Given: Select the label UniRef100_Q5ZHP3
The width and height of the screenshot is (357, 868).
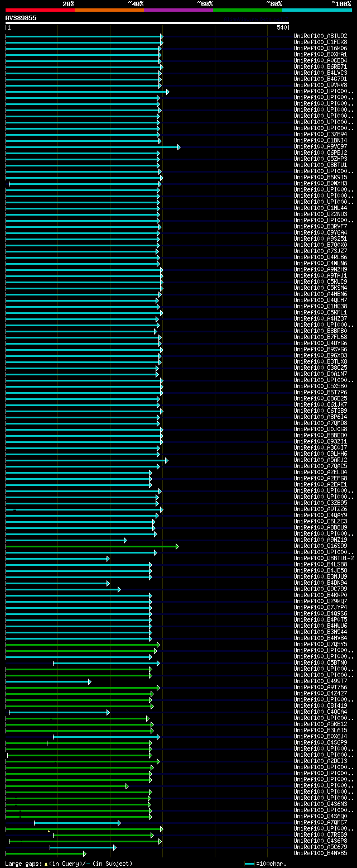Looking at the screenshot, I should 320,159.
